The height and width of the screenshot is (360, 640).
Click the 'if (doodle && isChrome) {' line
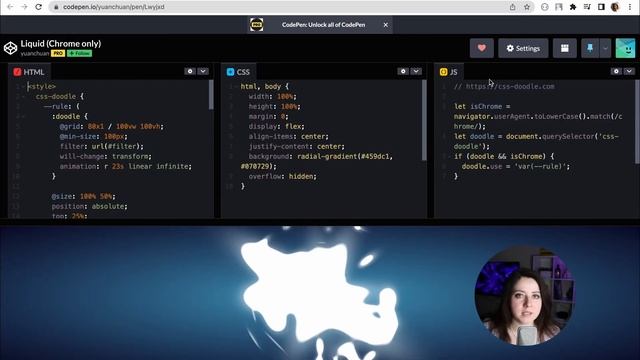(504, 156)
